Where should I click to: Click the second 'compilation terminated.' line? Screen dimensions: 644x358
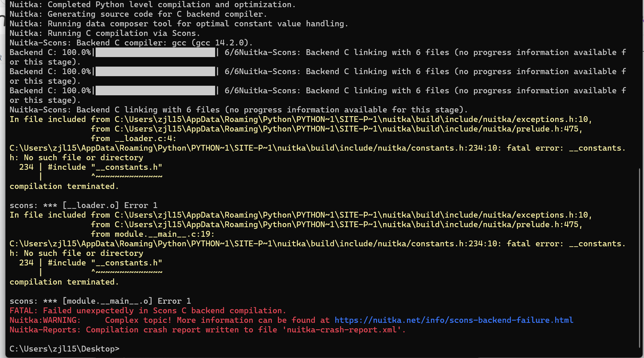coord(64,282)
